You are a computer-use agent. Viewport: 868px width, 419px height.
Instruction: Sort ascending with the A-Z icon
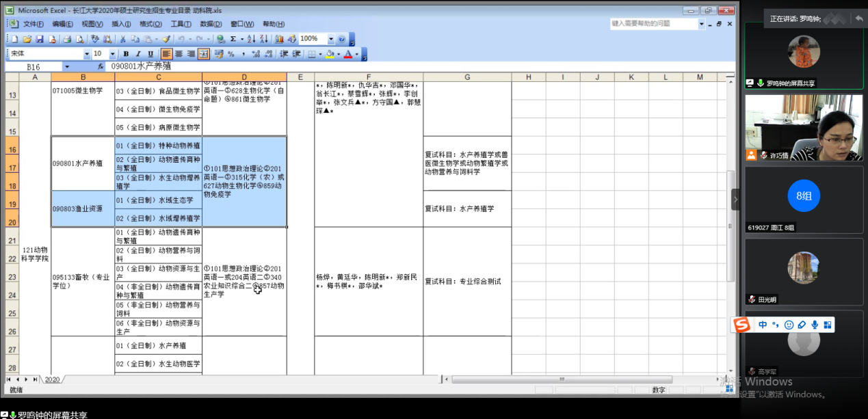(251, 40)
